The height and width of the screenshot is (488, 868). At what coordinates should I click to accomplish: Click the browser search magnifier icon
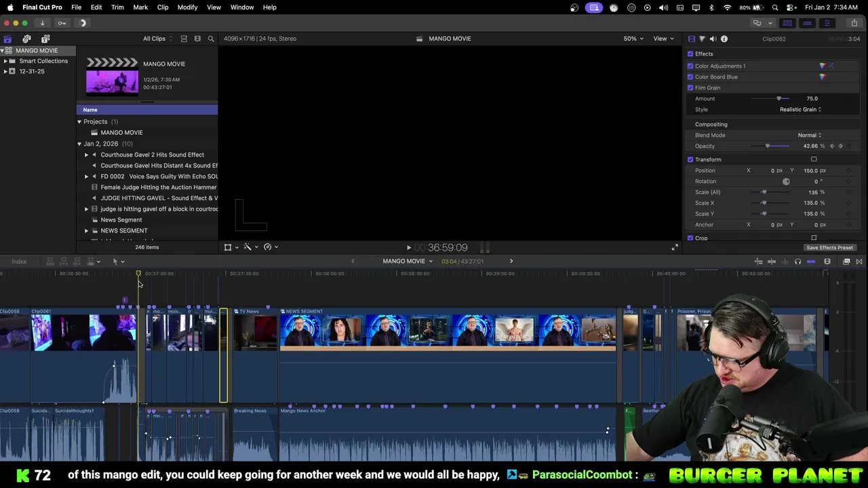[x=211, y=39]
